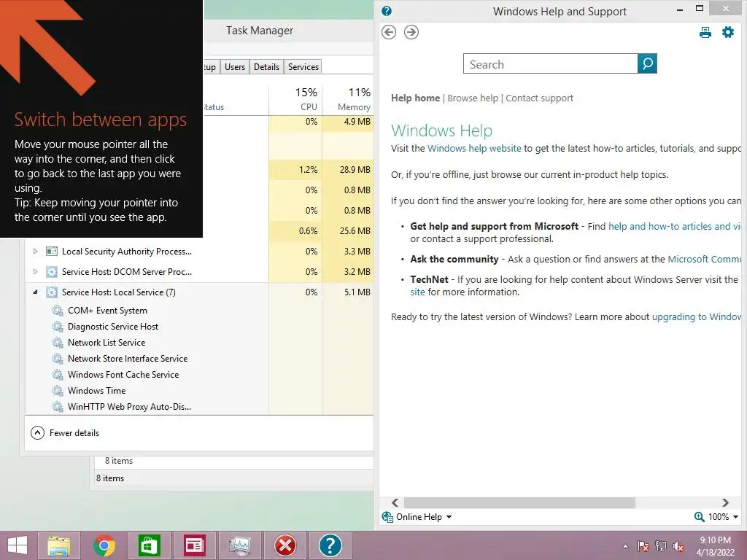The image size is (747, 560).
Task: Print the help page with printer icon
Action: (705, 32)
